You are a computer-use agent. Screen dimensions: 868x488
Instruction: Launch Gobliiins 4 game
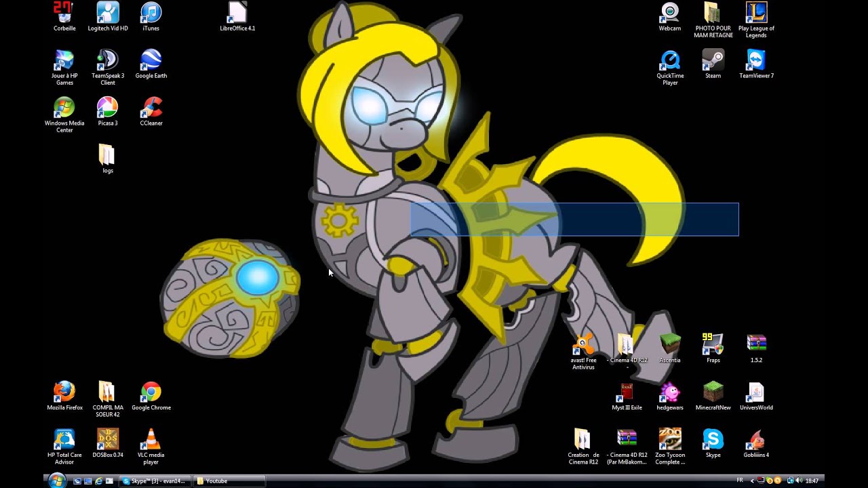(x=756, y=444)
